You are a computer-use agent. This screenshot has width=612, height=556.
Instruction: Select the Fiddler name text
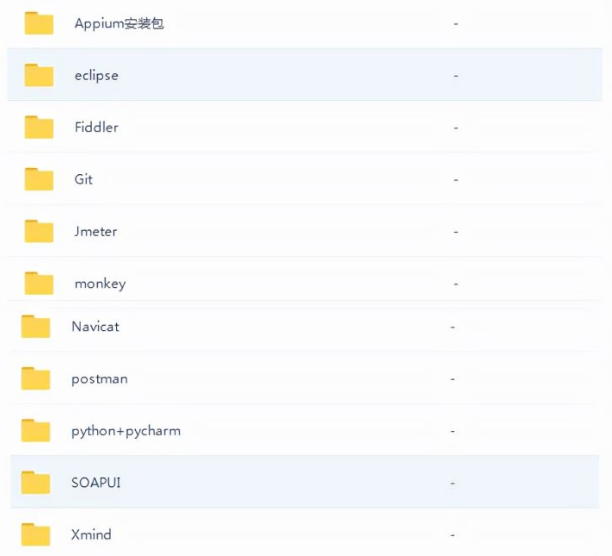(96, 127)
